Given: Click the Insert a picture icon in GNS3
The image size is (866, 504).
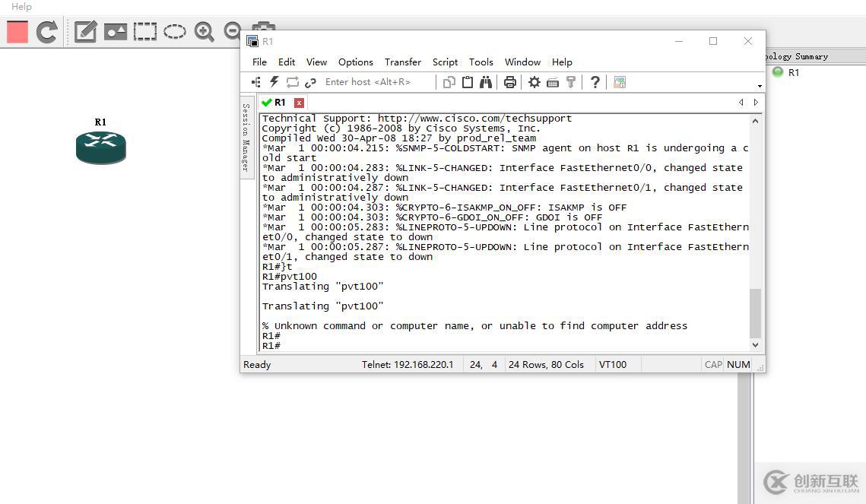Looking at the screenshot, I should click(x=116, y=31).
